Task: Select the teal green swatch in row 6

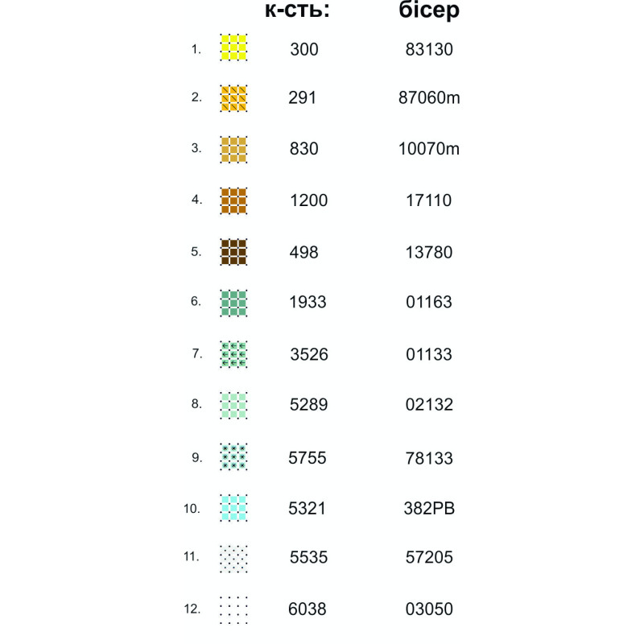Action: (x=233, y=303)
